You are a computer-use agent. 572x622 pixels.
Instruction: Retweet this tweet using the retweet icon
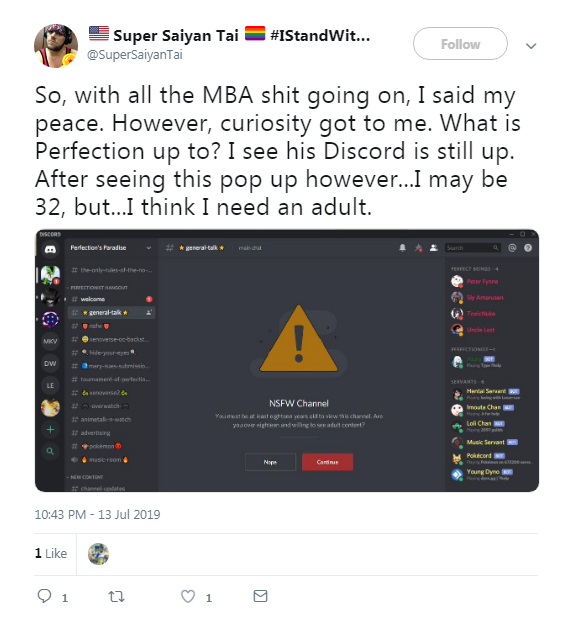tap(117, 596)
